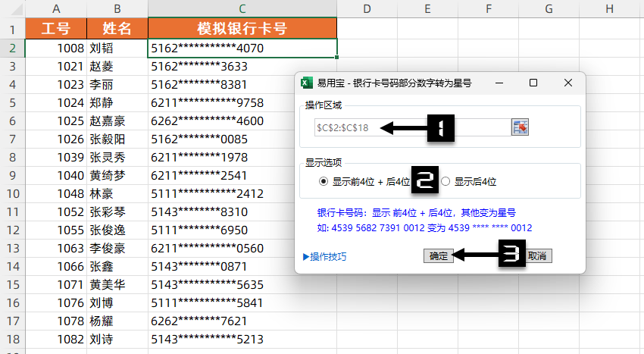Click the range selector icon in 操作区域
The image size is (644, 354).
[520, 127]
